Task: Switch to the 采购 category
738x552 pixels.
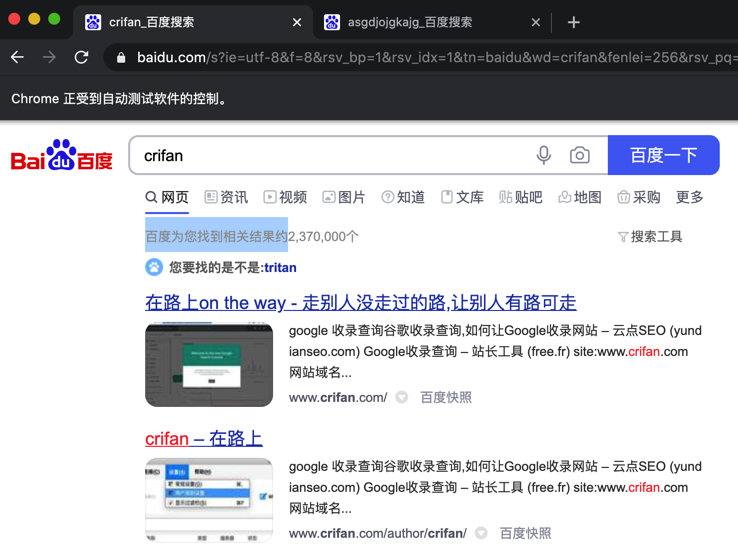Action: (x=639, y=197)
